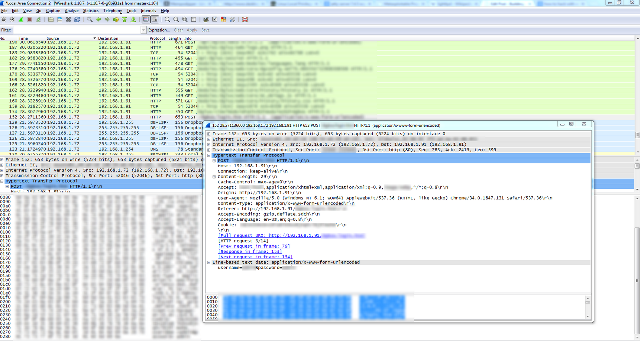This screenshot has width=644, height=345.
Task: Collapse Line-based text data node
Action: click(x=209, y=262)
